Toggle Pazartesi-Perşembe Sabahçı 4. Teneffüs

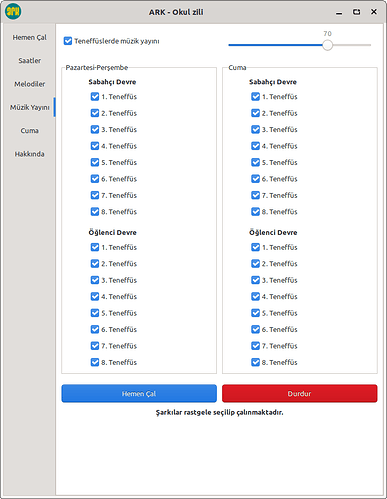(95, 146)
